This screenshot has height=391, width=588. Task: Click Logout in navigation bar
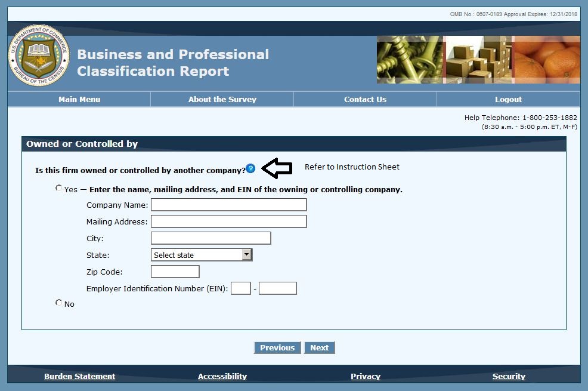coord(508,100)
